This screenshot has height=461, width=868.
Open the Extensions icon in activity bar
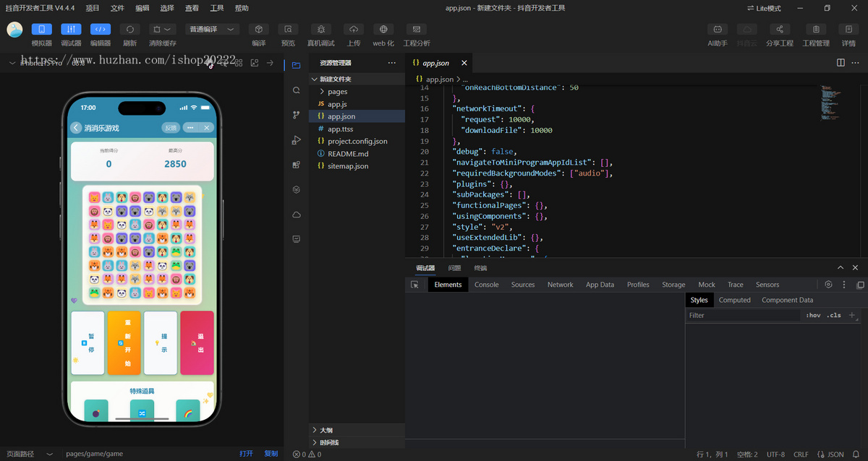(x=296, y=165)
